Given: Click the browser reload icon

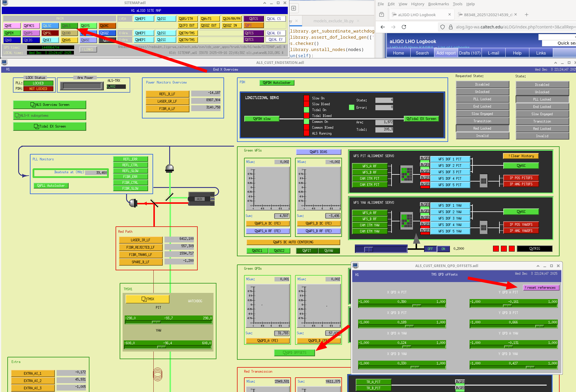Looking at the screenshot, I should [404, 27].
